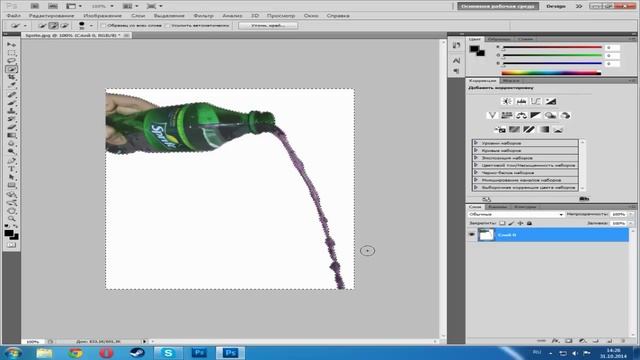Open the collapsed History panel icon
The height and width of the screenshot is (360, 640).
point(456,46)
